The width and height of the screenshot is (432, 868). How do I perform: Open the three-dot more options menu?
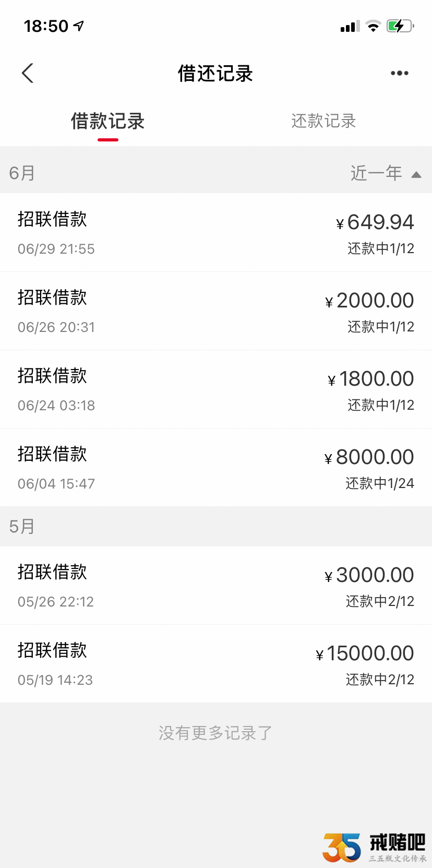[400, 73]
